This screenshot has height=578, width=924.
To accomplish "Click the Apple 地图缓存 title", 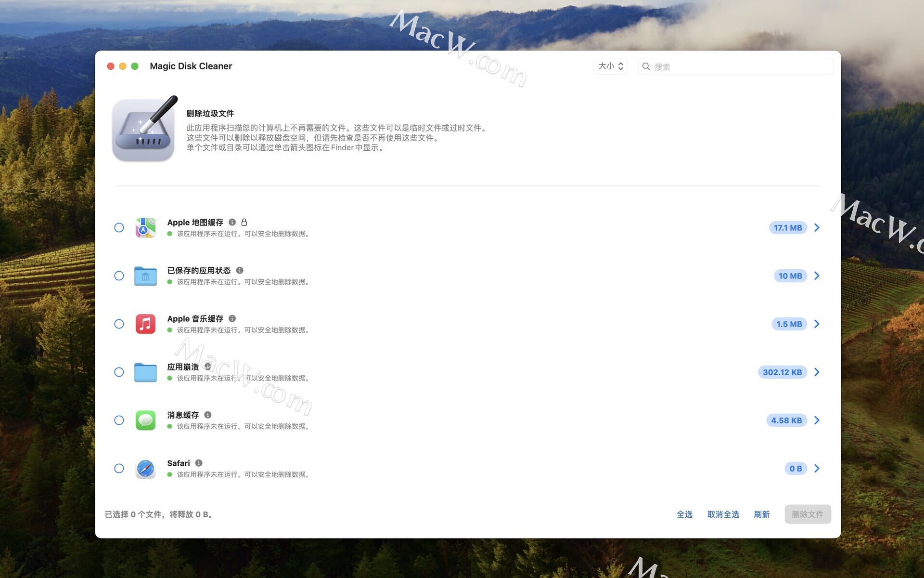I will 195,222.
